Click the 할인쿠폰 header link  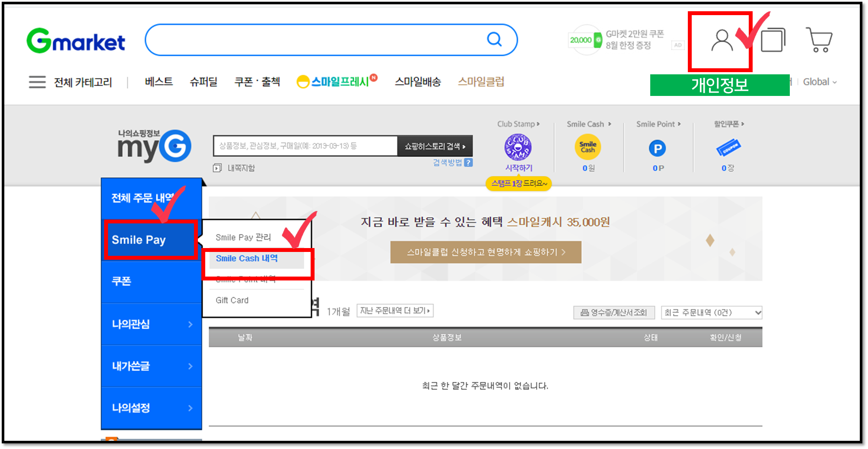coord(728,124)
